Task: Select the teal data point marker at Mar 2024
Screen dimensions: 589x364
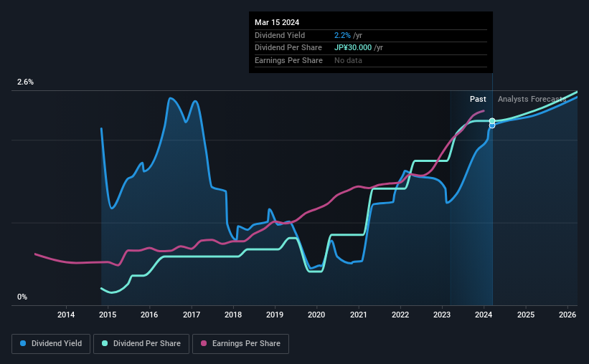Action: [x=492, y=121]
